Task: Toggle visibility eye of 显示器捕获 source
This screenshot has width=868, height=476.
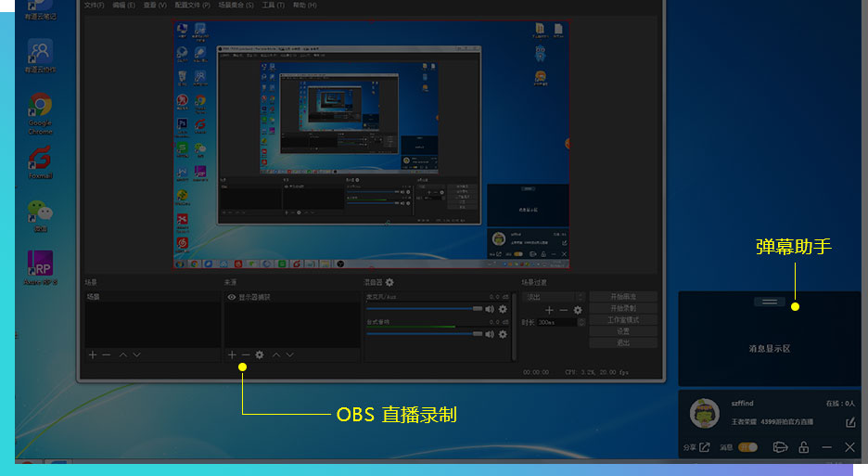Action: pyautogui.click(x=231, y=297)
